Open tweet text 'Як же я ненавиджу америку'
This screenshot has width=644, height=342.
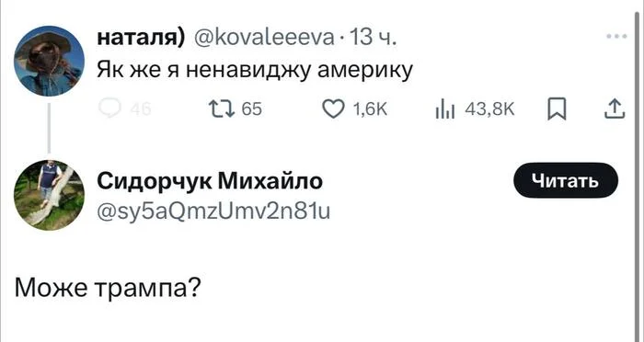pyautogui.click(x=255, y=71)
